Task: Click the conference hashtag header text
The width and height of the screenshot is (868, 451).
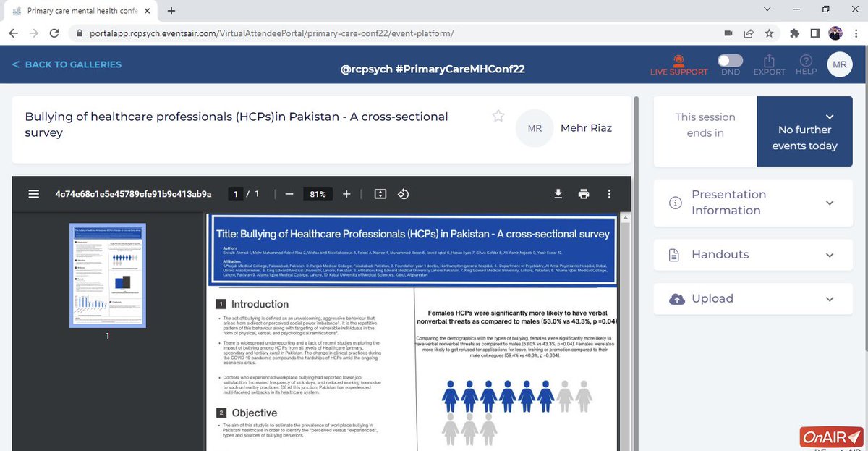Action: tap(433, 69)
